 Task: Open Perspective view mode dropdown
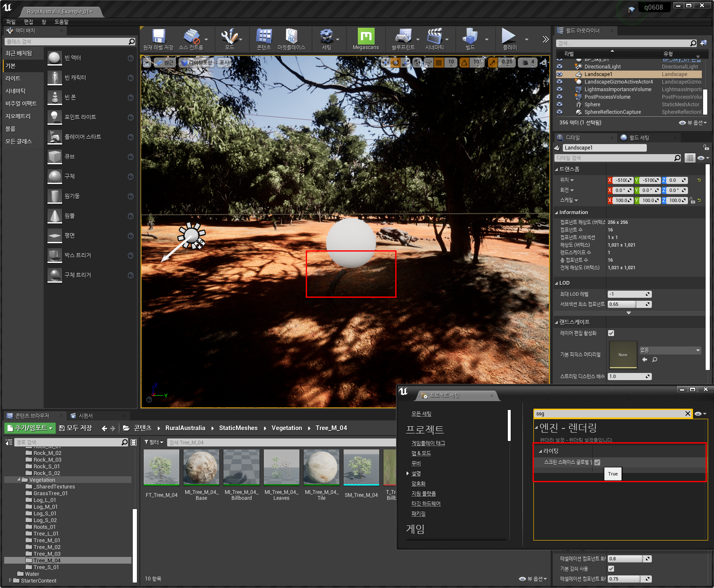164,63
